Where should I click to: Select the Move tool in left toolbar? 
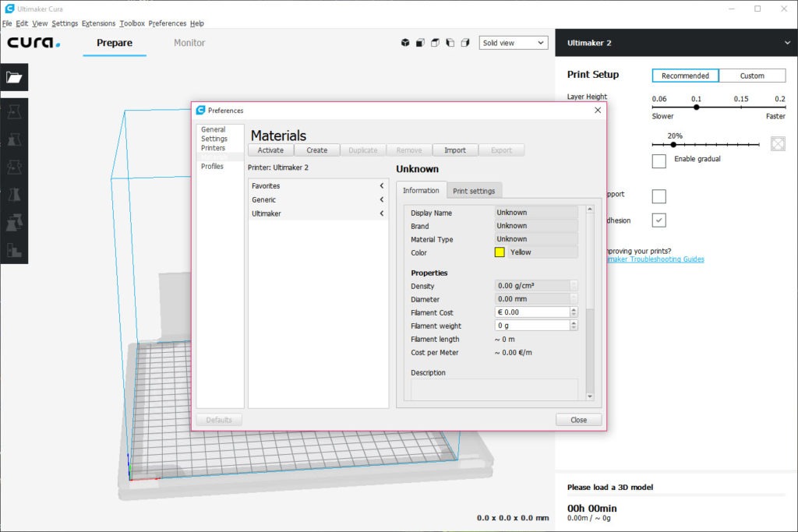coord(14,112)
